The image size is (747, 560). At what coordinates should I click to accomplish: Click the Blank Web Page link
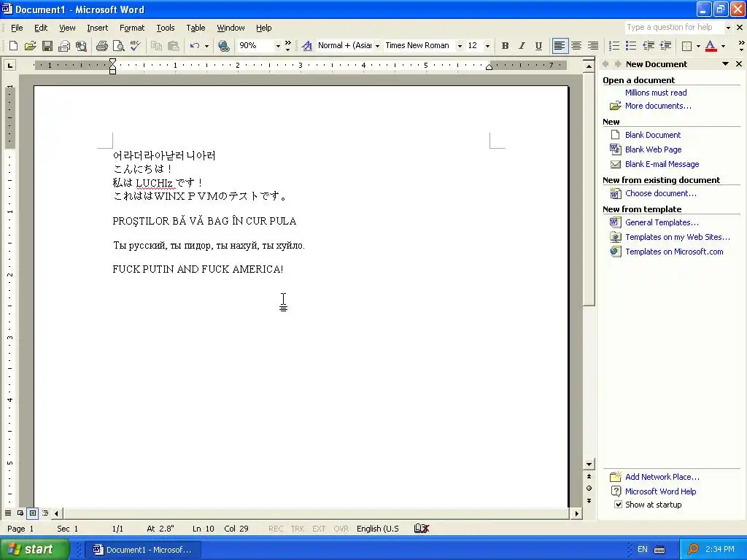(x=653, y=149)
